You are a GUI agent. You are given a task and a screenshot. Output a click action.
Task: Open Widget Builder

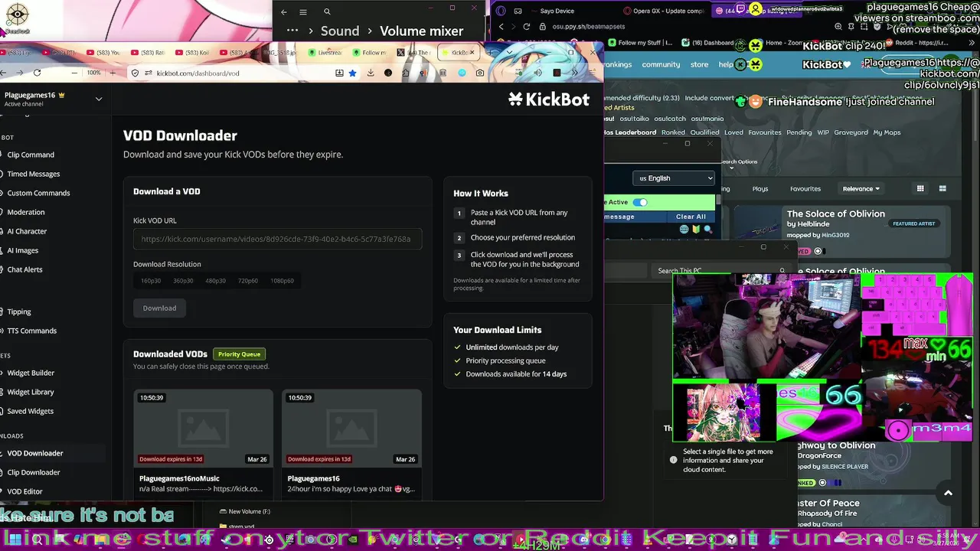click(x=31, y=373)
